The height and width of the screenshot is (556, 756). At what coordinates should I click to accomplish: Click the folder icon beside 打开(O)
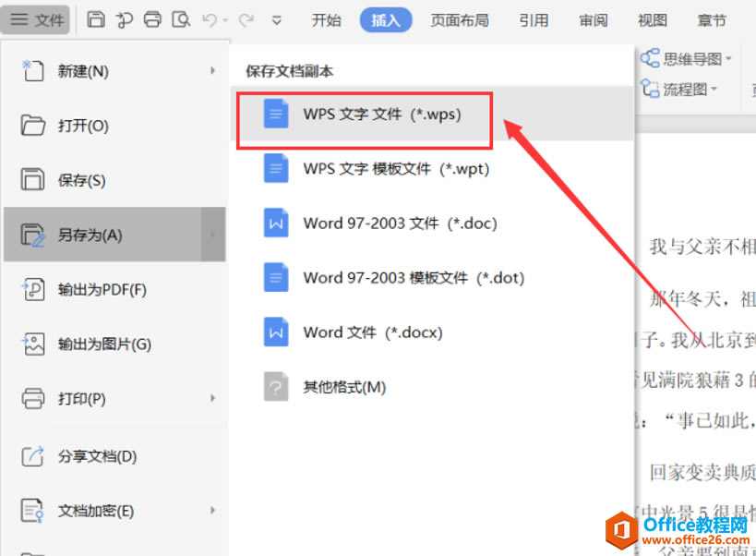pos(32,126)
